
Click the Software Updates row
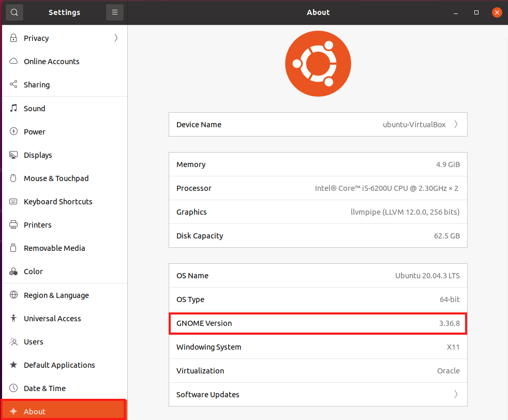[318, 394]
